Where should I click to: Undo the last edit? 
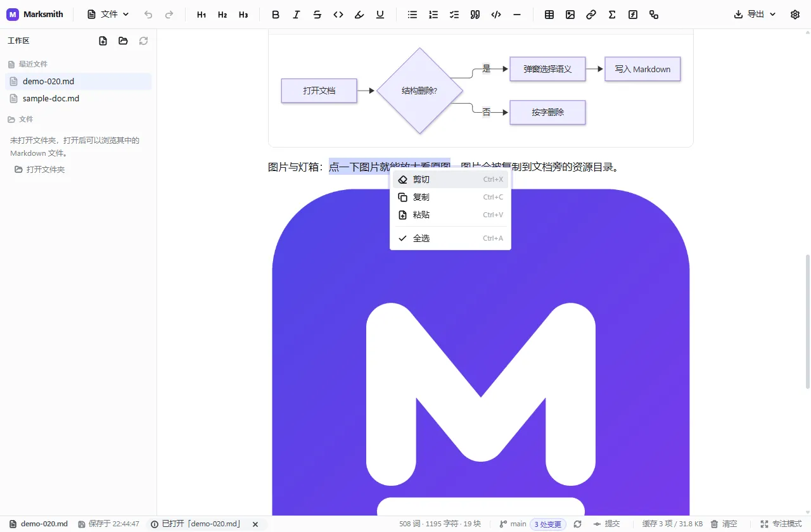pos(148,15)
